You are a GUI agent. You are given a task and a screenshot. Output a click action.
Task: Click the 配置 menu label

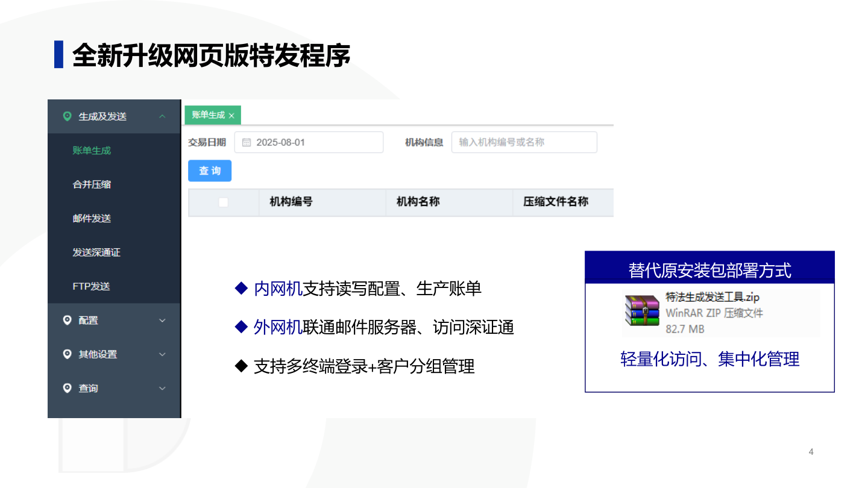pos(88,321)
